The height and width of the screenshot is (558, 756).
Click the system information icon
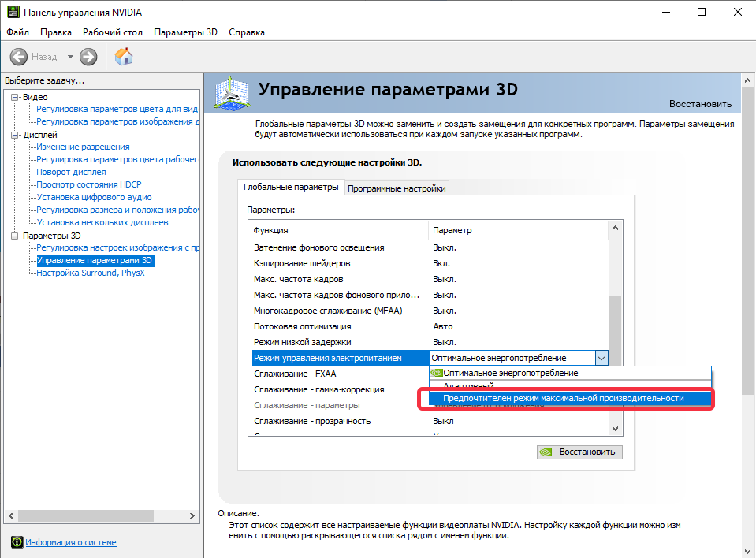click(x=17, y=542)
